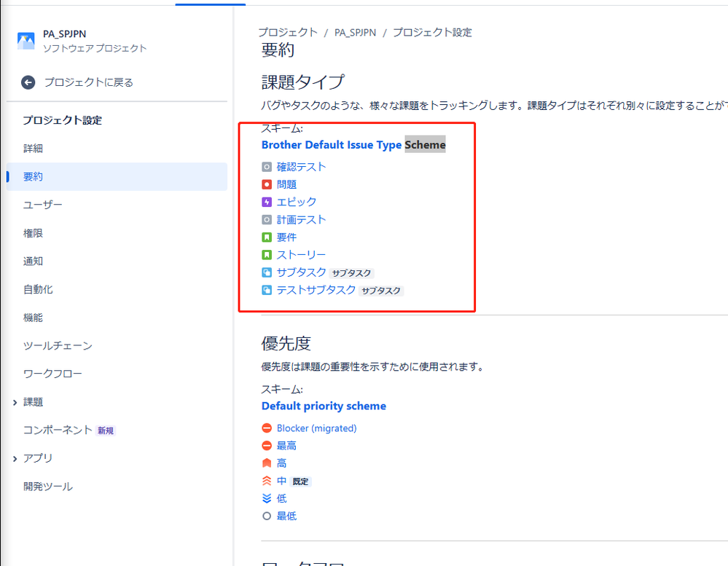The width and height of the screenshot is (728, 566).
Task: Click the green ストーリー bookmark icon
Action: tap(266, 254)
